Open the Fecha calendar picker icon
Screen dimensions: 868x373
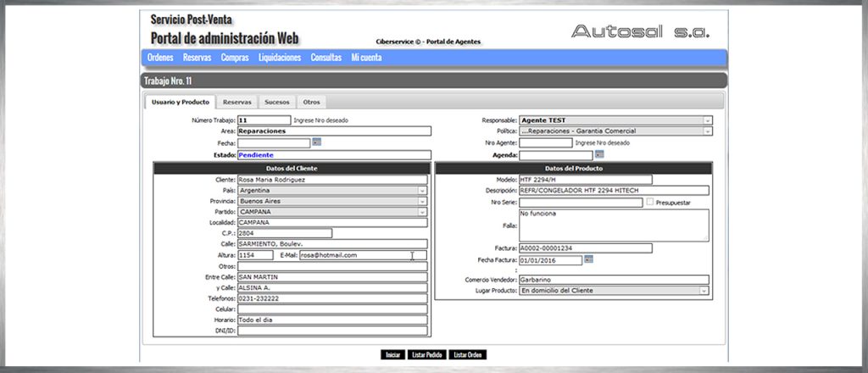(x=316, y=142)
